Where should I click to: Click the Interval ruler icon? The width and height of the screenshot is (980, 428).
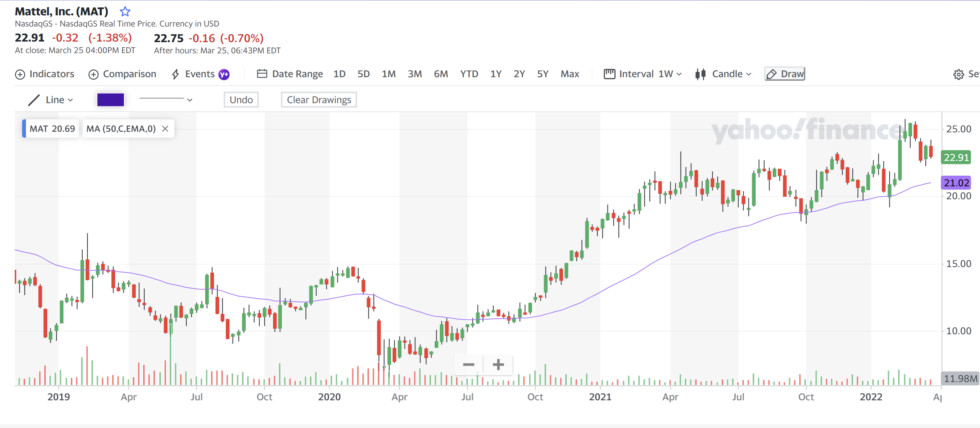(609, 74)
